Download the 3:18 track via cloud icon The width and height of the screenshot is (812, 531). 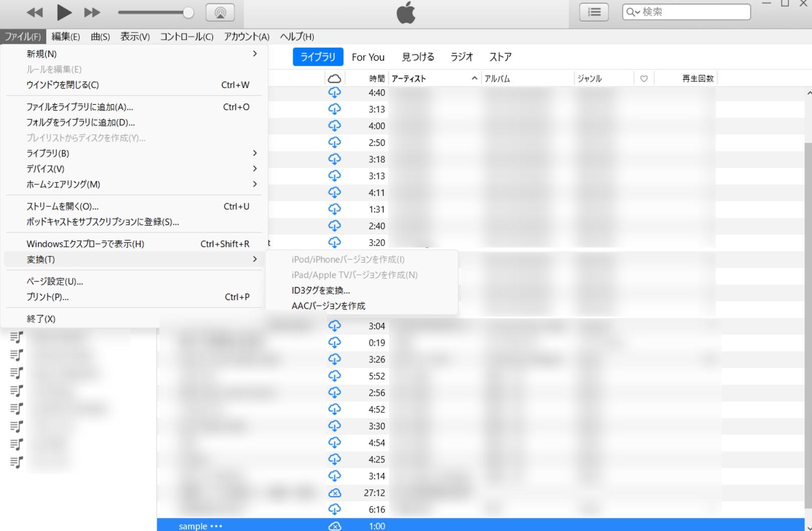pyautogui.click(x=334, y=159)
